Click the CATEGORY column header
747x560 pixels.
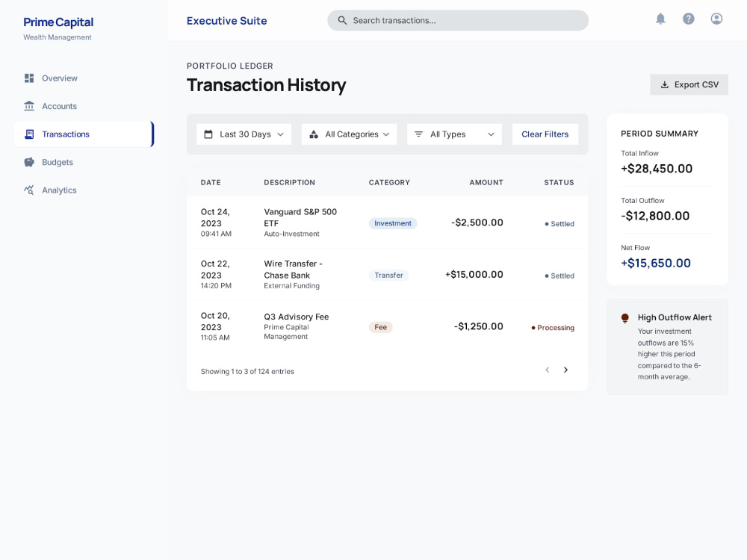pos(388,182)
